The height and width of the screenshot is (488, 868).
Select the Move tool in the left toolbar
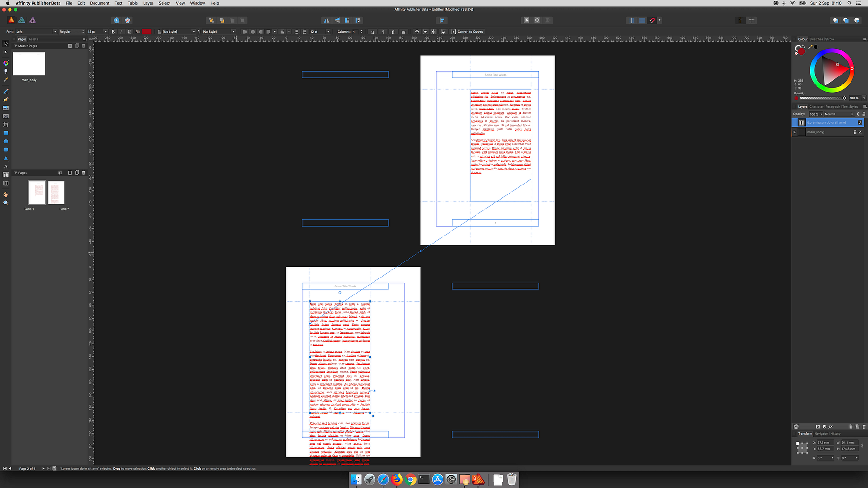point(6,43)
